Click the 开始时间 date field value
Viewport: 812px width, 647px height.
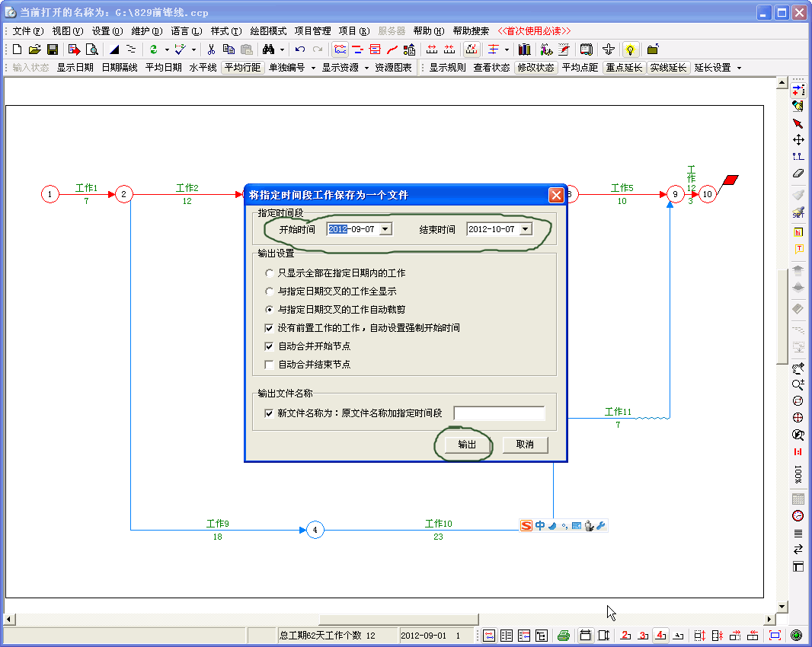tap(352, 229)
